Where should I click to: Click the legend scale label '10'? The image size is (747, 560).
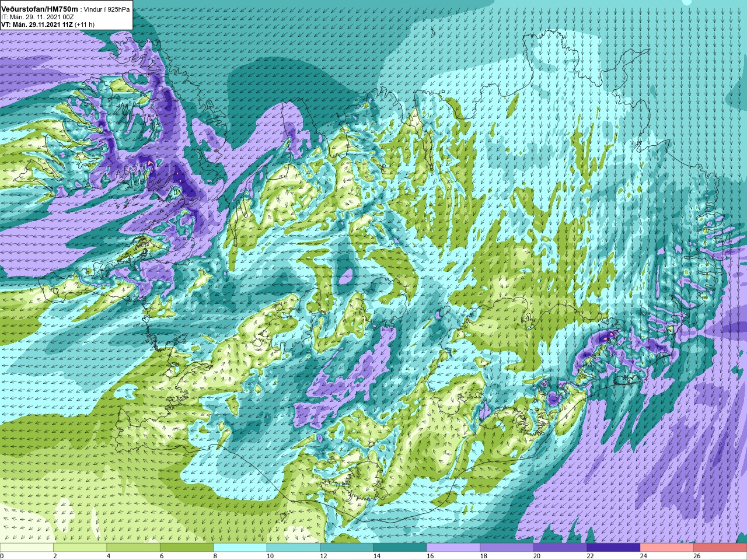tap(270, 556)
